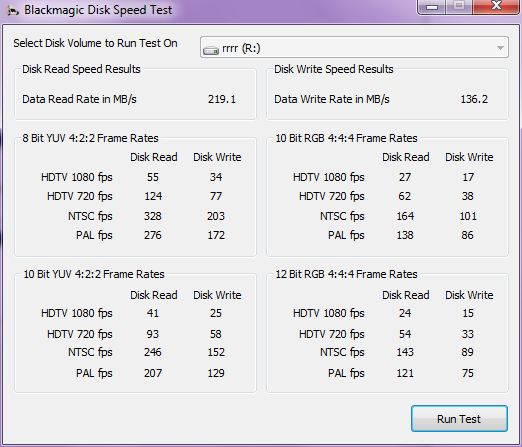Click the Disk Write Speed Results heading
The image size is (522, 447).
click(x=334, y=69)
